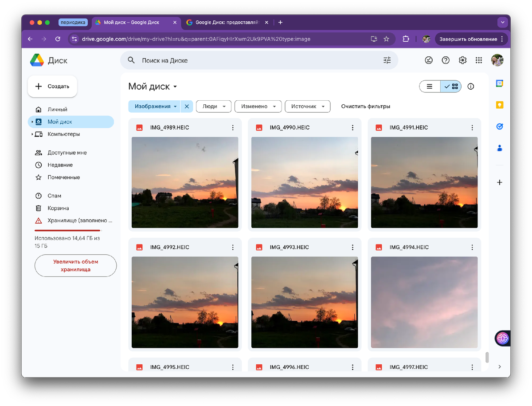Open more actions for IMG_4993.HEIC
This screenshot has width=532, height=406.
(352, 247)
